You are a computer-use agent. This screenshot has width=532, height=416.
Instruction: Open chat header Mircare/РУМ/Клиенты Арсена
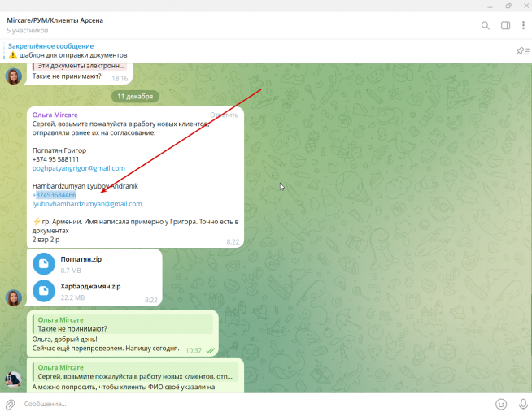click(x=55, y=20)
